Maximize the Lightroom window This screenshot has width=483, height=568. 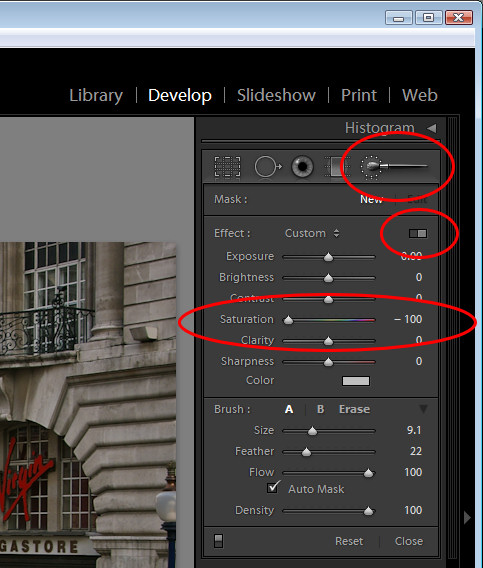[x=428, y=17]
